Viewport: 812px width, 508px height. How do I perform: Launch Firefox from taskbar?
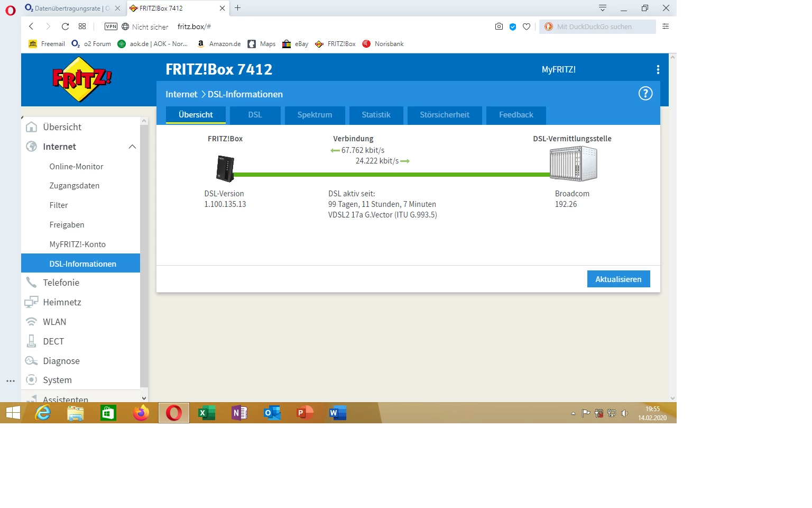pyautogui.click(x=141, y=413)
